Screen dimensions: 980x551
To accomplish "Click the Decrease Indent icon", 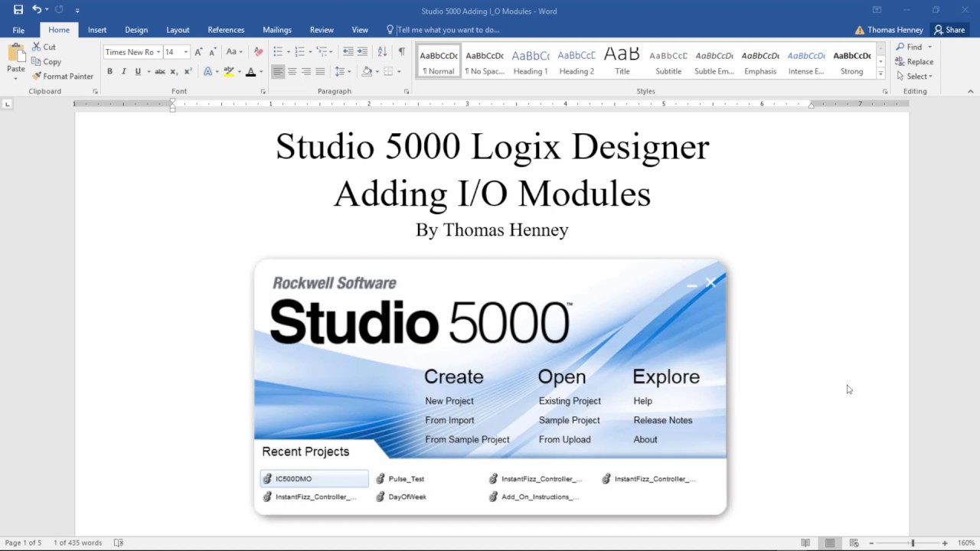I will click(348, 52).
